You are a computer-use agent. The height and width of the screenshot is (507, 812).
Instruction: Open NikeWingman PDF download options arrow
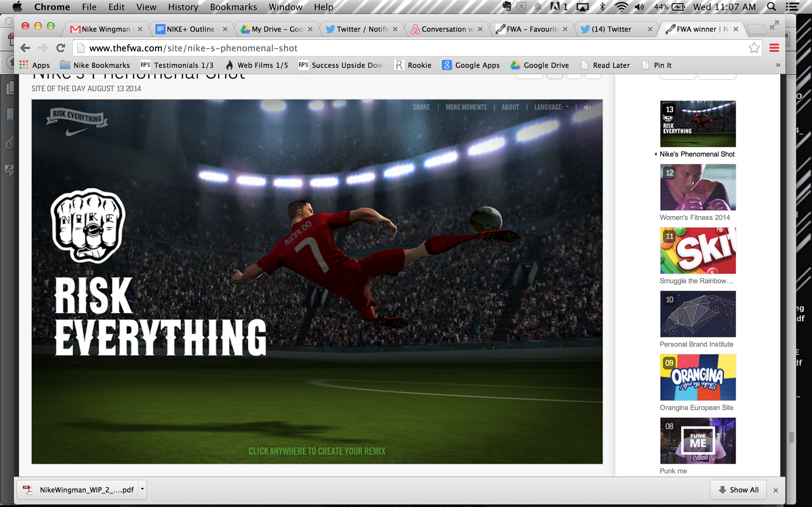click(142, 489)
